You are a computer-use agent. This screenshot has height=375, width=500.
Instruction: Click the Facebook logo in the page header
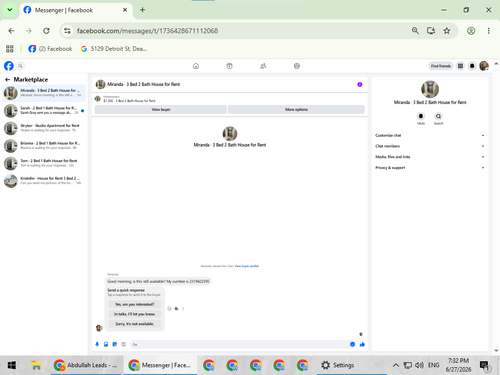tap(9, 66)
